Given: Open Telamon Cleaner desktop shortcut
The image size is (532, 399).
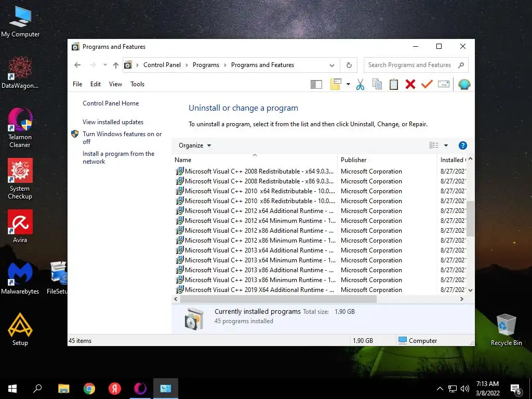Looking at the screenshot, I should pyautogui.click(x=20, y=128).
